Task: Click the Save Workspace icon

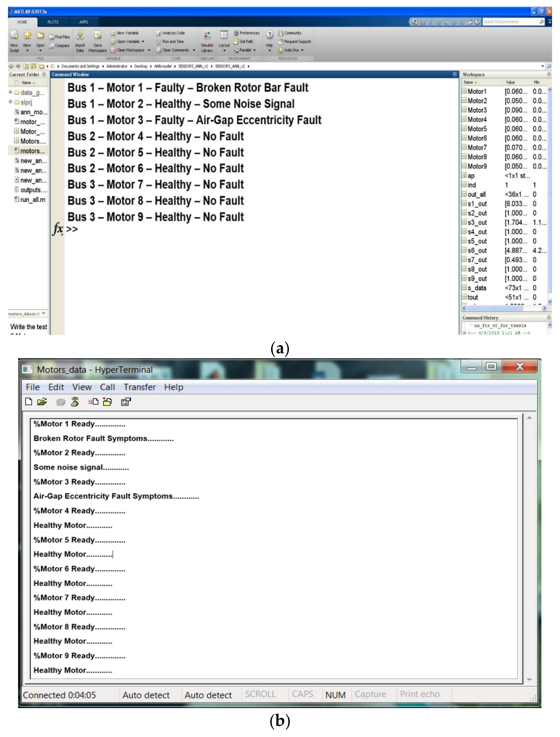Action: pyautogui.click(x=97, y=35)
